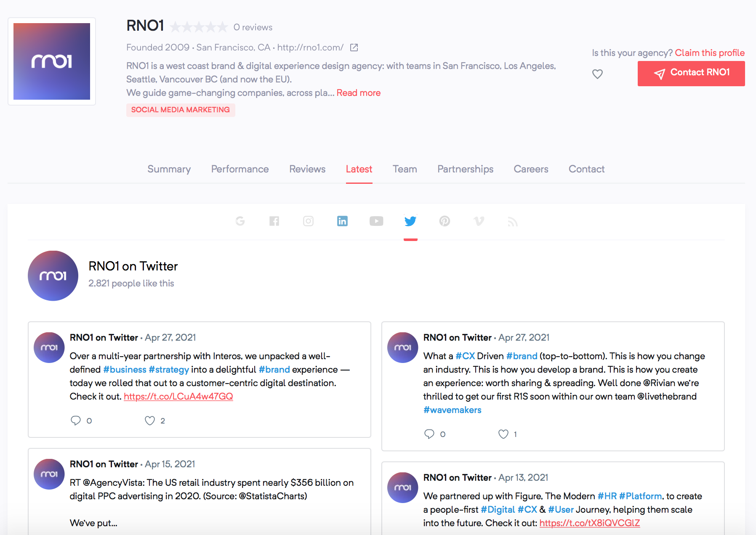This screenshot has height=535, width=756.
Task: Open the external link icon beside rno1.com
Action: click(x=354, y=48)
